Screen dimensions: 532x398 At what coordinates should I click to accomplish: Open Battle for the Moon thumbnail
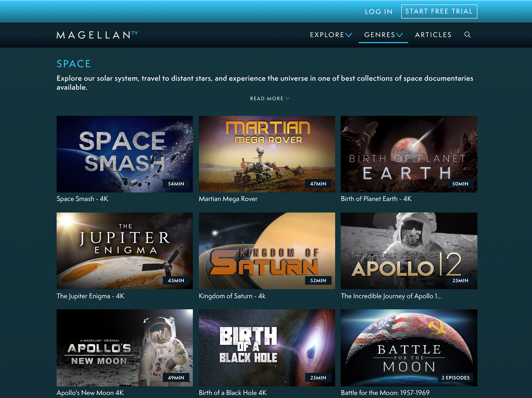(x=409, y=348)
